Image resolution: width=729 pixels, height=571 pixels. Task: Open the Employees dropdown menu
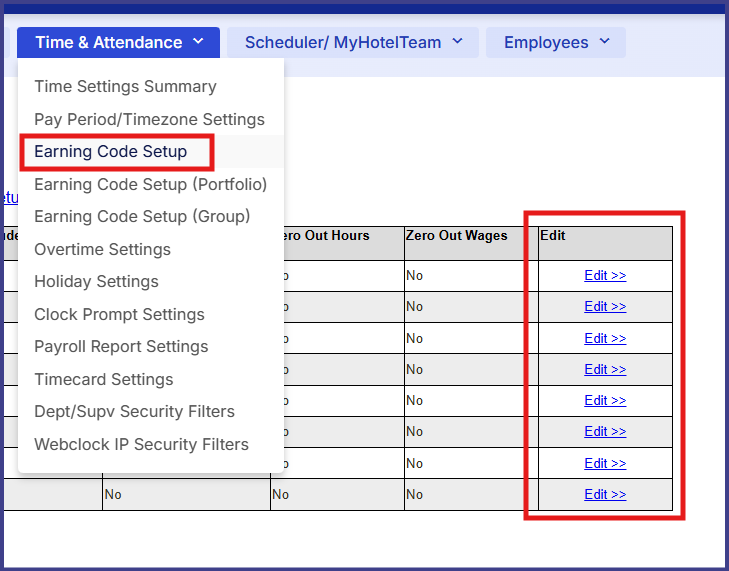(x=556, y=42)
